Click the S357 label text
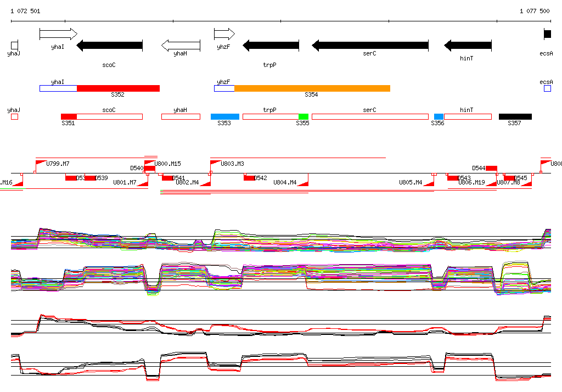 click(x=514, y=123)
